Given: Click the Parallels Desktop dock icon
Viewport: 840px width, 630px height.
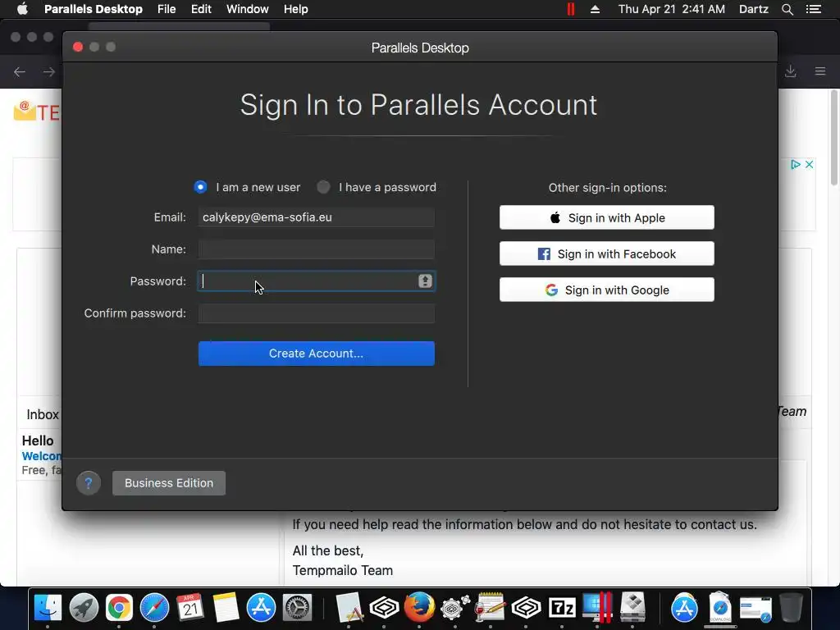Looking at the screenshot, I should 597,607.
